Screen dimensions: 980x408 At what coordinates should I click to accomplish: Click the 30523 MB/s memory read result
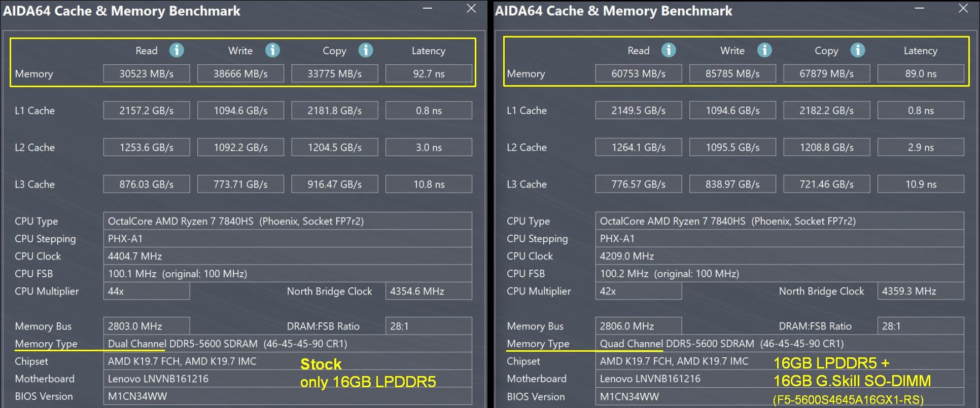(147, 73)
